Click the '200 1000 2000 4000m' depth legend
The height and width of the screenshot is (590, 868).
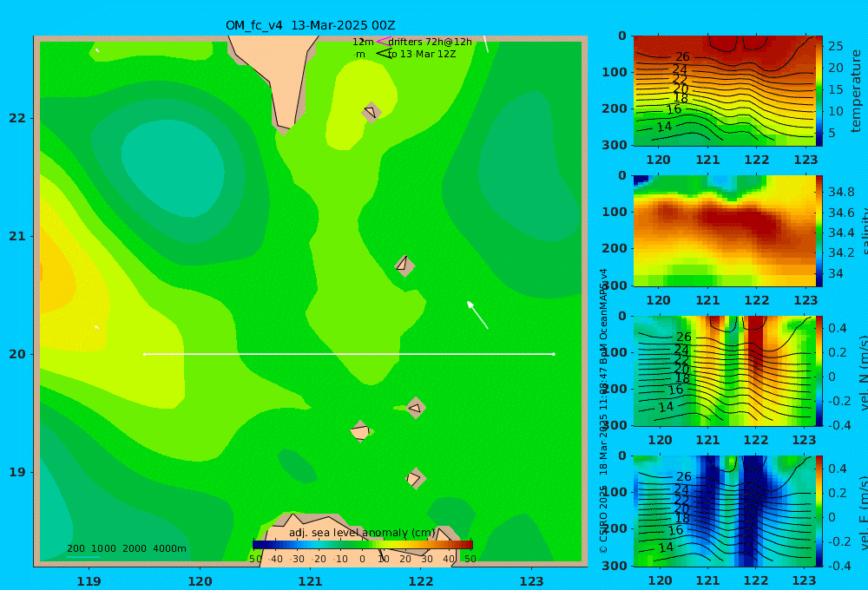[127, 548]
